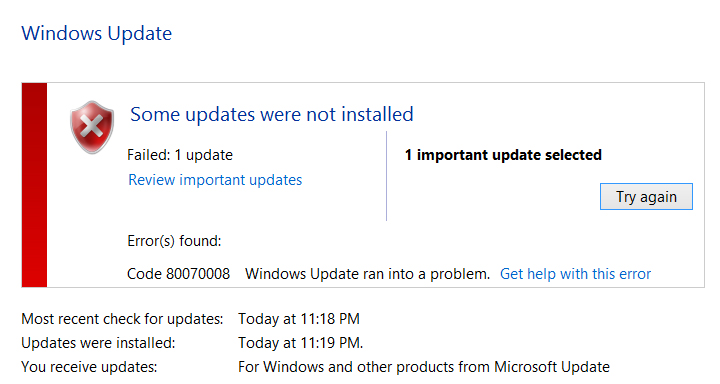Click the Error(s) found label

click(x=174, y=241)
